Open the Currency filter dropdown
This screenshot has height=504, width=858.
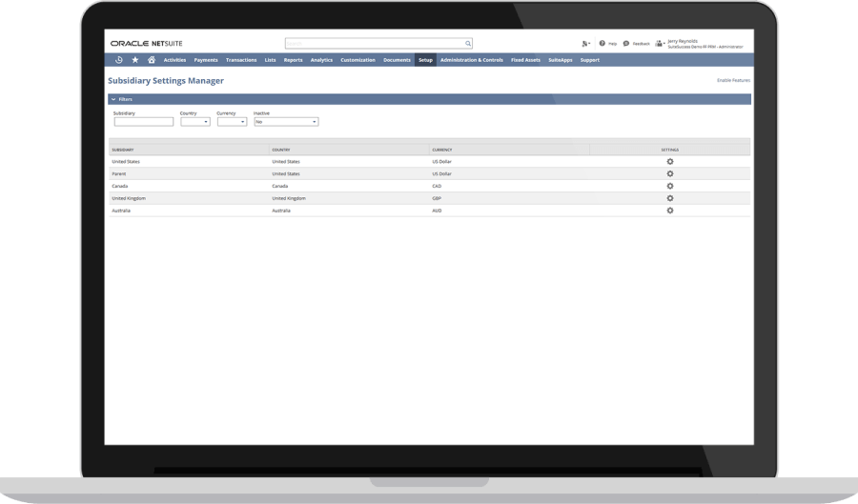point(232,122)
